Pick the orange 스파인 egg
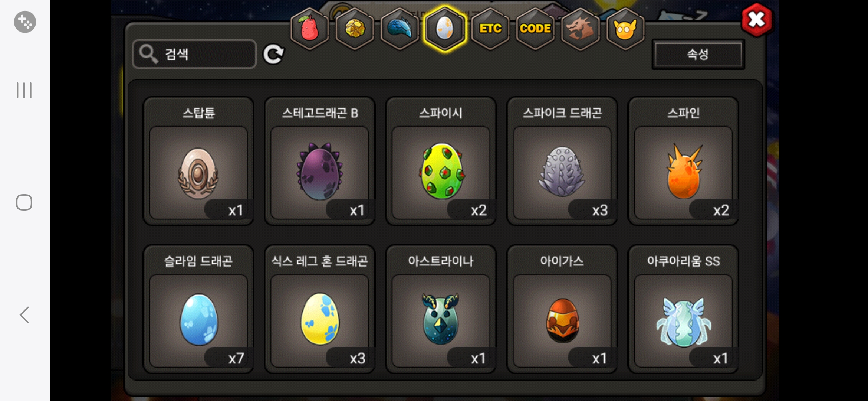Image resolution: width=868 pixels, height=401 pixels. 683,161
